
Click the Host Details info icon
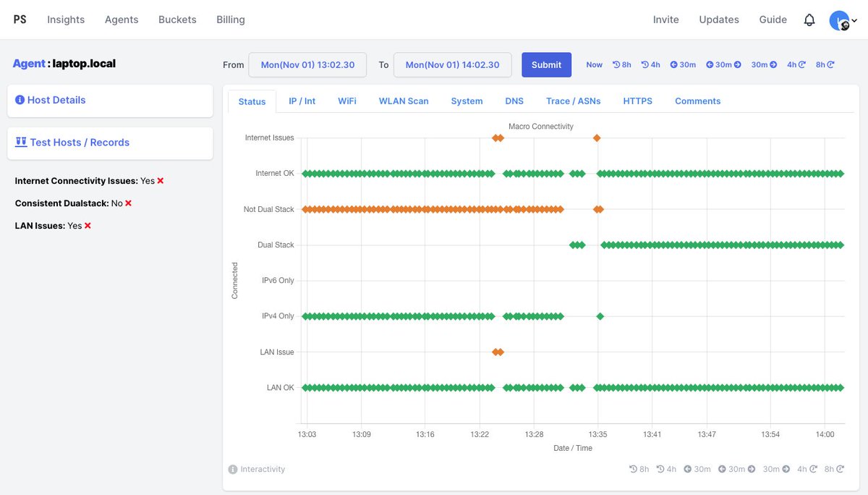[x=20, y=99]
